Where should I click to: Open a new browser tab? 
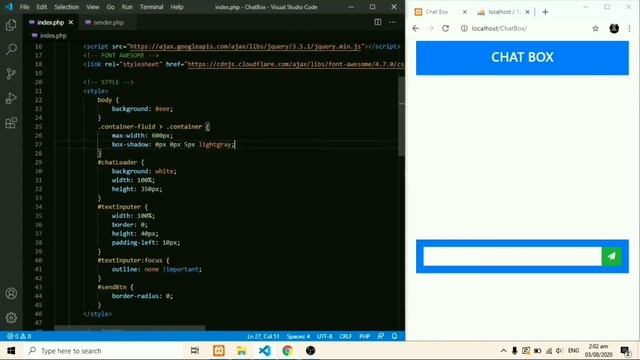coord(545,12)
